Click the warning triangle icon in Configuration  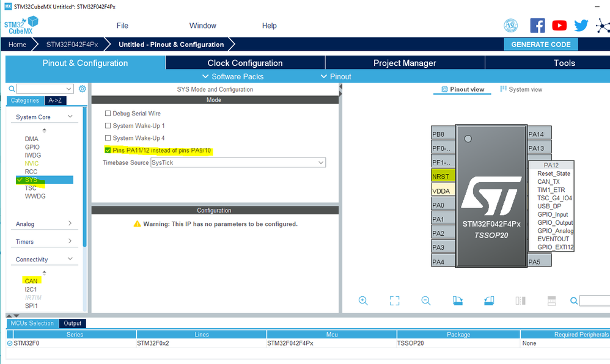tap(137, 224)
